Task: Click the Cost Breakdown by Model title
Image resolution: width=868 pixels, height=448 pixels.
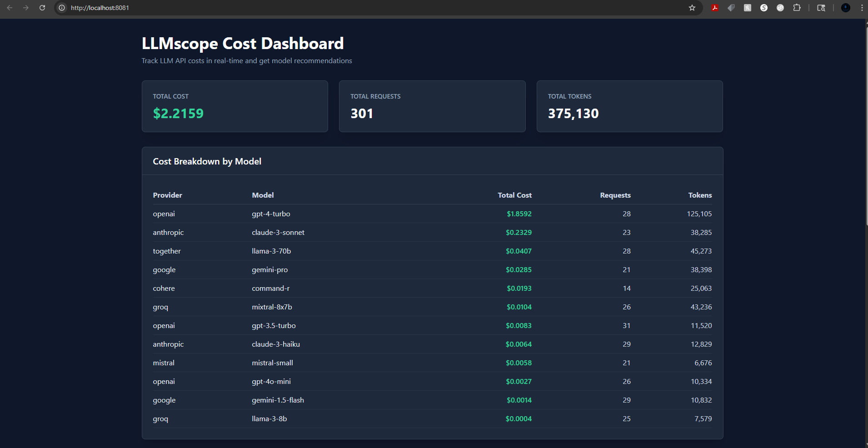Action: [x=207, y=161]
